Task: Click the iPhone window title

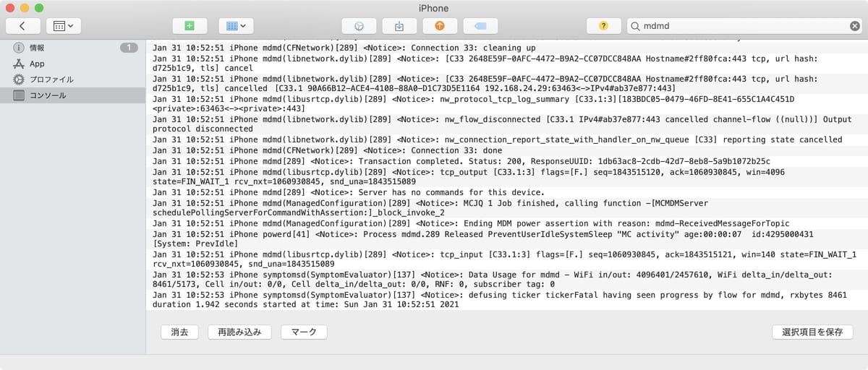Action: click(x=434, y=8)
